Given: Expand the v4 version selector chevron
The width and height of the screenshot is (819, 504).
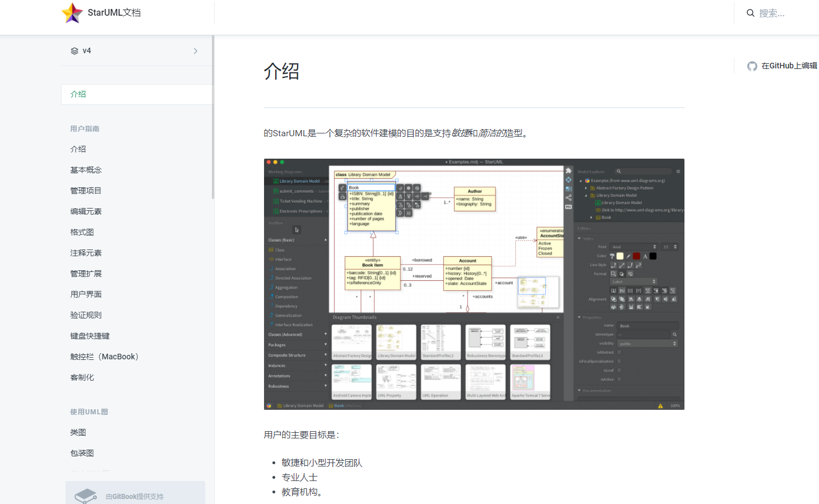Looking at the screenshot, I should point(195,50).
